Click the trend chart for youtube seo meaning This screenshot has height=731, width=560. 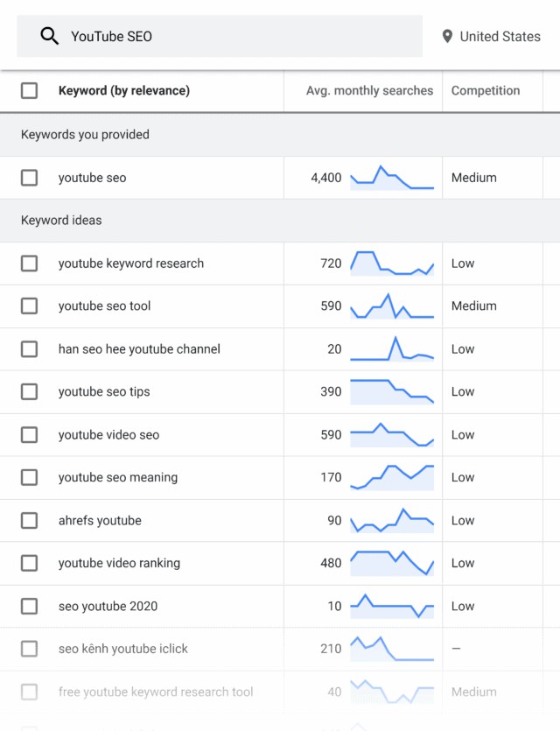coord(392,477)
